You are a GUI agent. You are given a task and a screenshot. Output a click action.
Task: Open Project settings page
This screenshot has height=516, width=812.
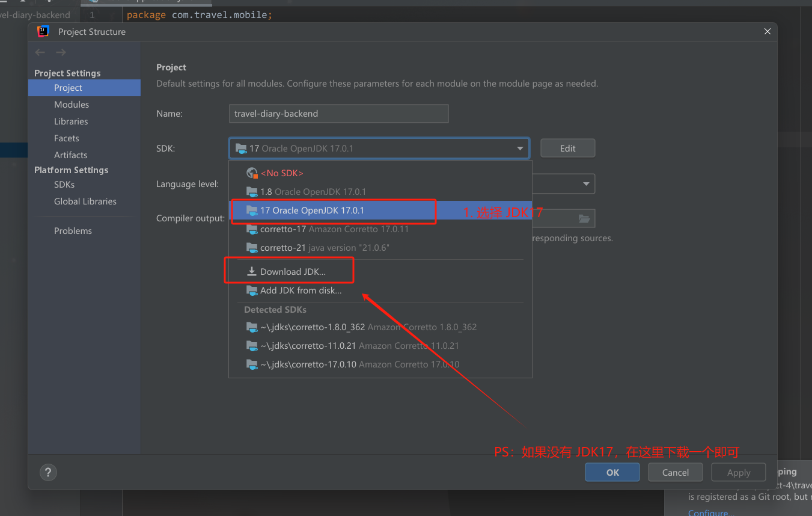coord(84,88)
